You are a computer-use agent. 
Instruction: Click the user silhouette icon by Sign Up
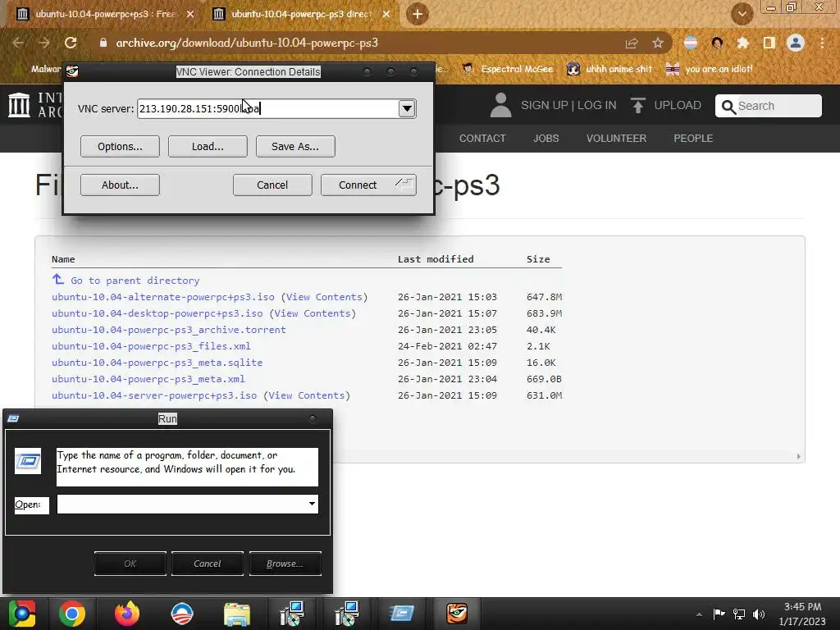(x=501, y=105)
